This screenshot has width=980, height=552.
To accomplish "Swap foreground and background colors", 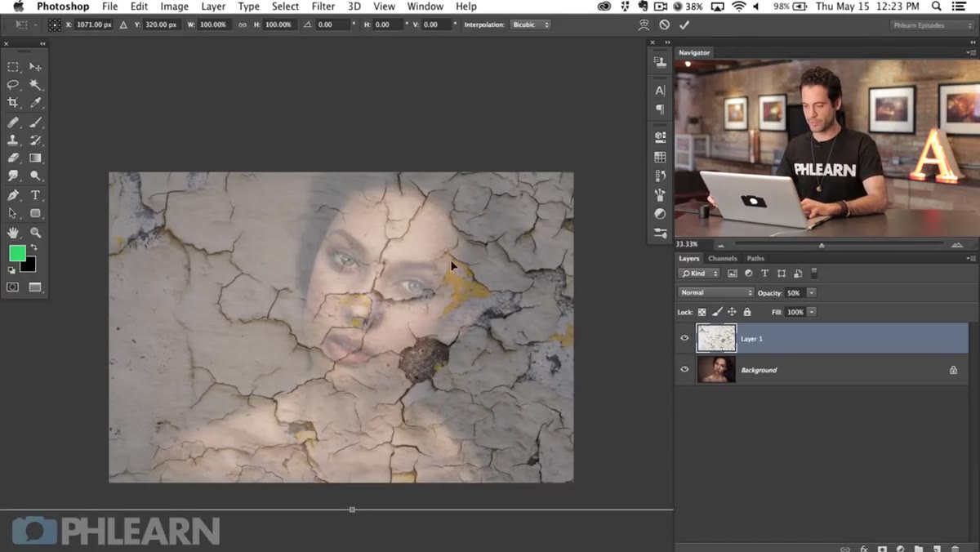I will 34,247.
